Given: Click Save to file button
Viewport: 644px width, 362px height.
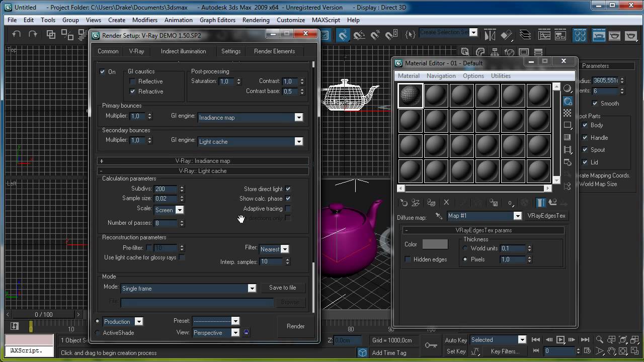Looking at the screenshot, I should pyautogui.click(x=282, y=288).
